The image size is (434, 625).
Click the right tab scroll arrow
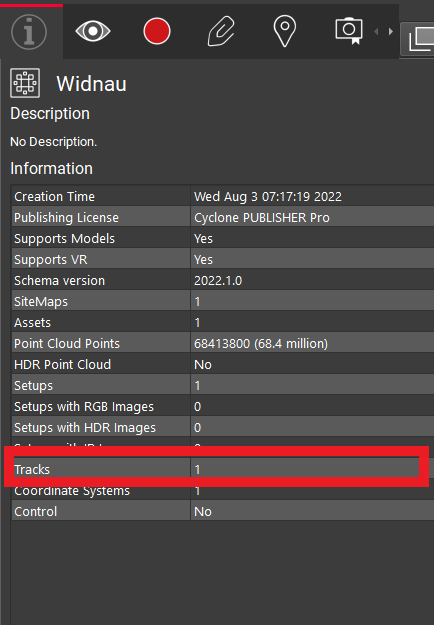click(x=391, y=31)
